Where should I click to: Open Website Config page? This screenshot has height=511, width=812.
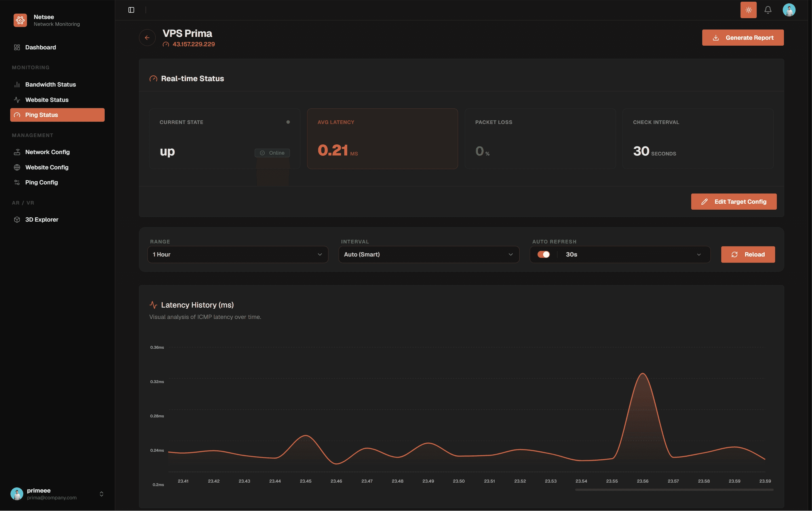[57, 167]
